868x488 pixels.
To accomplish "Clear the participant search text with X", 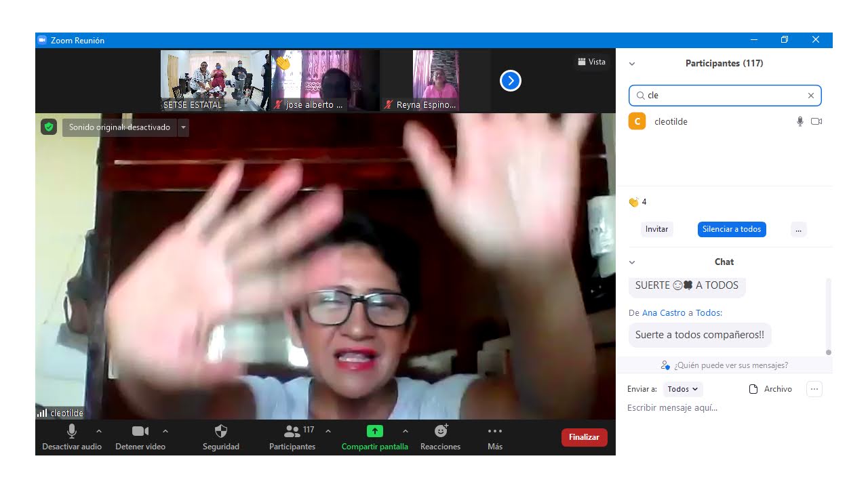I will pos(811,96).
